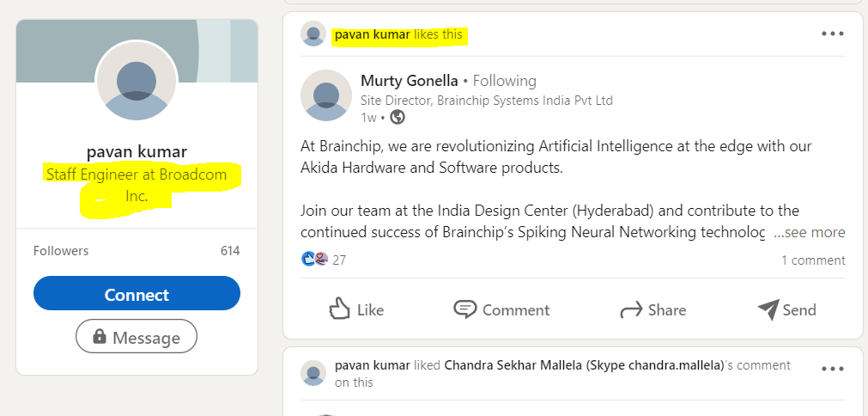Like the Murty Gonella post

click(x=356, y=309)
